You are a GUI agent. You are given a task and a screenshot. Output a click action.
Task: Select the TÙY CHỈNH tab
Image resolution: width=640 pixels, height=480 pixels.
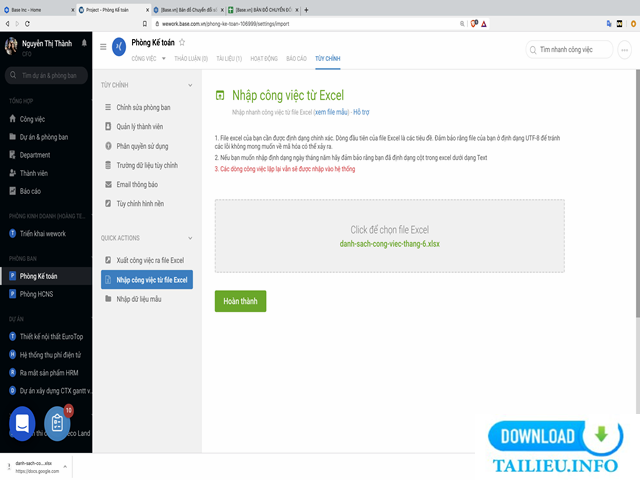328,59
